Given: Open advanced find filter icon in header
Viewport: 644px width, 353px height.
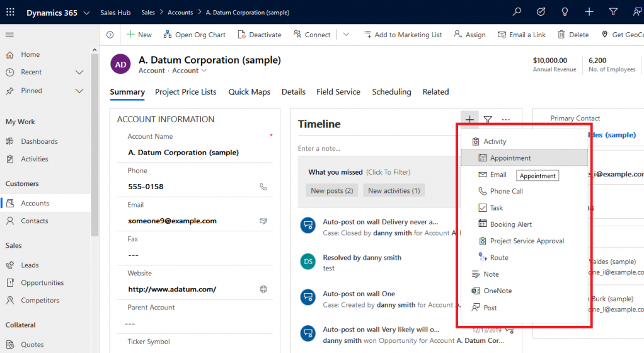Looking at the screenshot, I should 613,12.
